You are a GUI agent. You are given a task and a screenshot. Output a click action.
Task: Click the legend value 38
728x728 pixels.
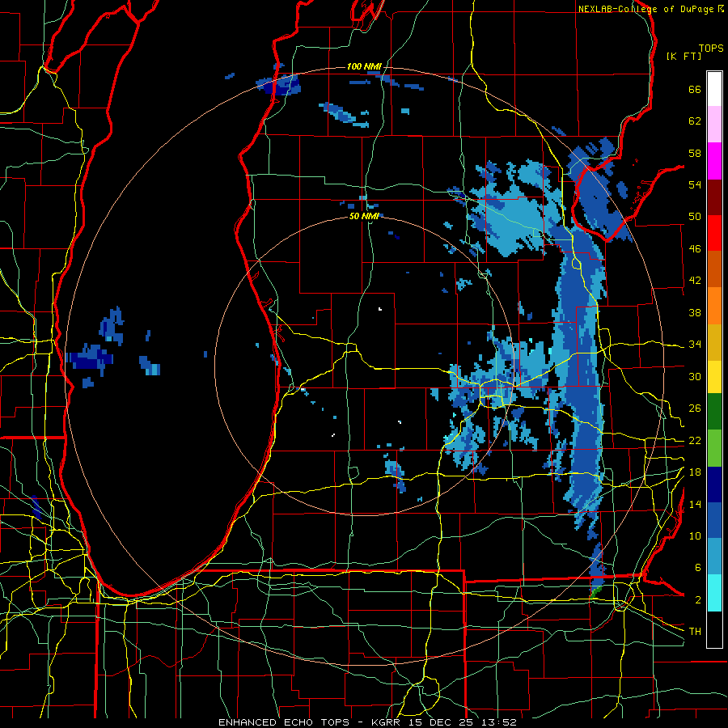point(695,312)
